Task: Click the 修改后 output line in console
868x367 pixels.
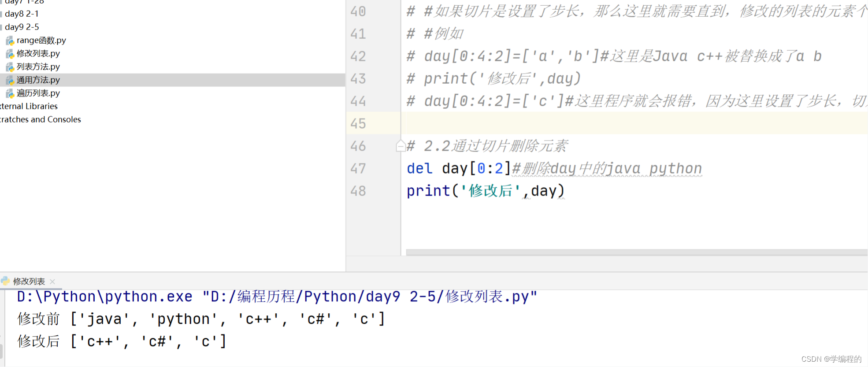Action: point(122,341)
